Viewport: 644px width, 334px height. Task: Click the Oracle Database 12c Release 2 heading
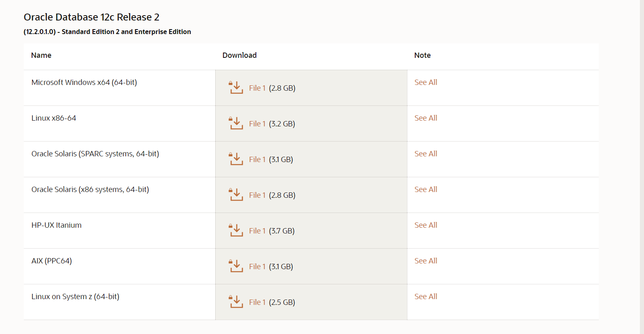(92, 17)
